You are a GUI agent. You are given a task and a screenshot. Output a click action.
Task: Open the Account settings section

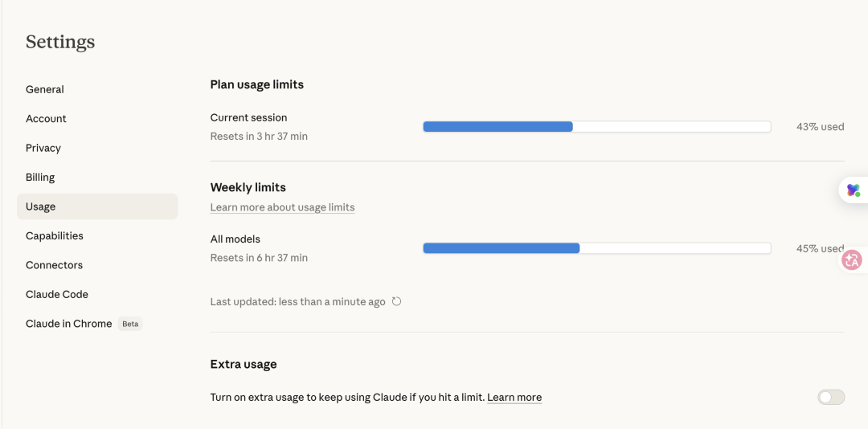[46, 119]
